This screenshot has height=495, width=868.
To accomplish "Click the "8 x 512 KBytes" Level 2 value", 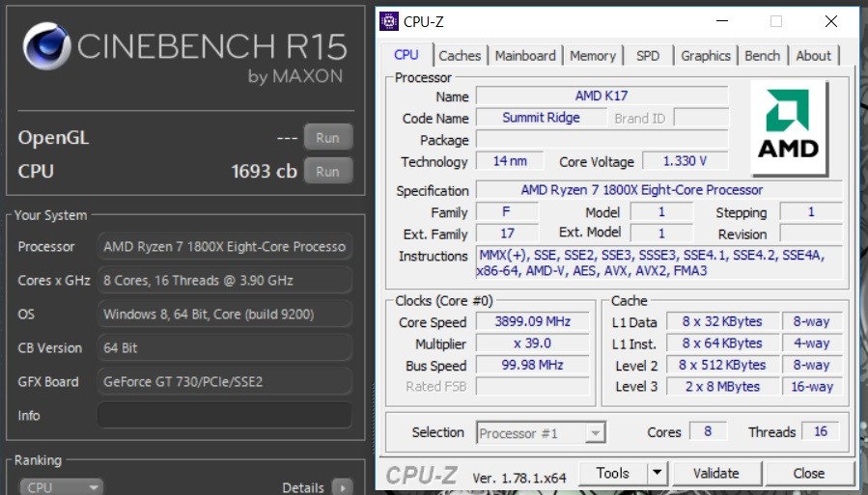I will [x=722, y=365].
